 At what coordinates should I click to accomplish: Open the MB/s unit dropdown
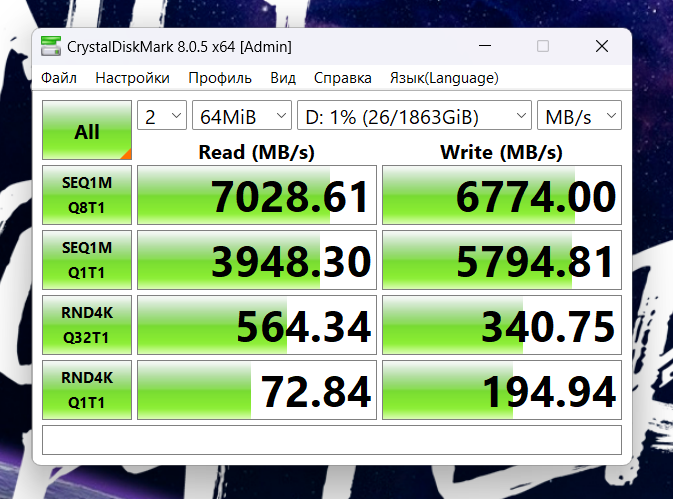point(579,115)
